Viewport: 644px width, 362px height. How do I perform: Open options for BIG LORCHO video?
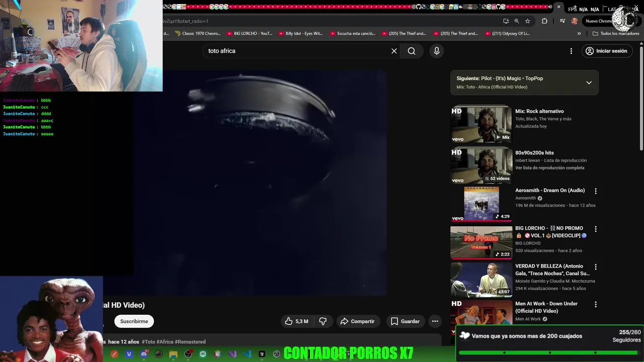click(x=596, y=229)
